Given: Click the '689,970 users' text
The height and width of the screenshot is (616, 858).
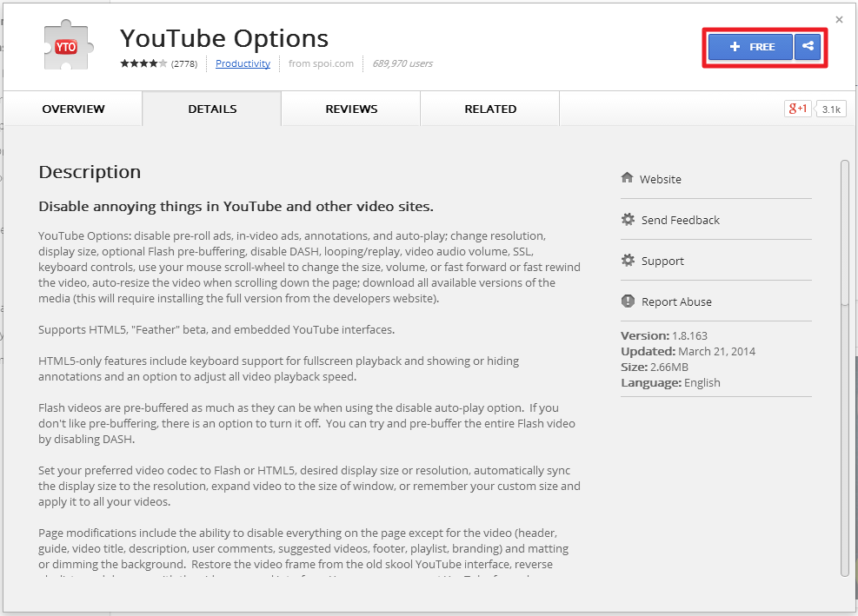Looking at the screenshot, I should tap(402, 63).
